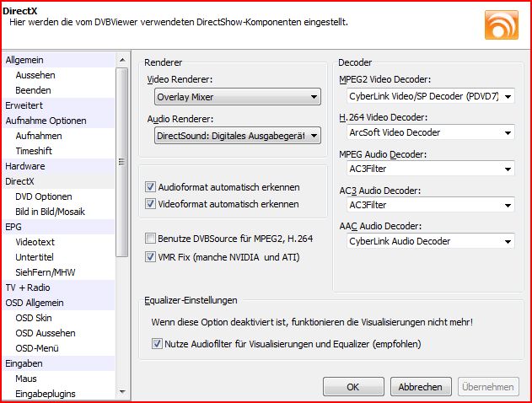Uncheck VMR Fix option
This screenshot has height=403, width=532.
(x=150, y=257)
